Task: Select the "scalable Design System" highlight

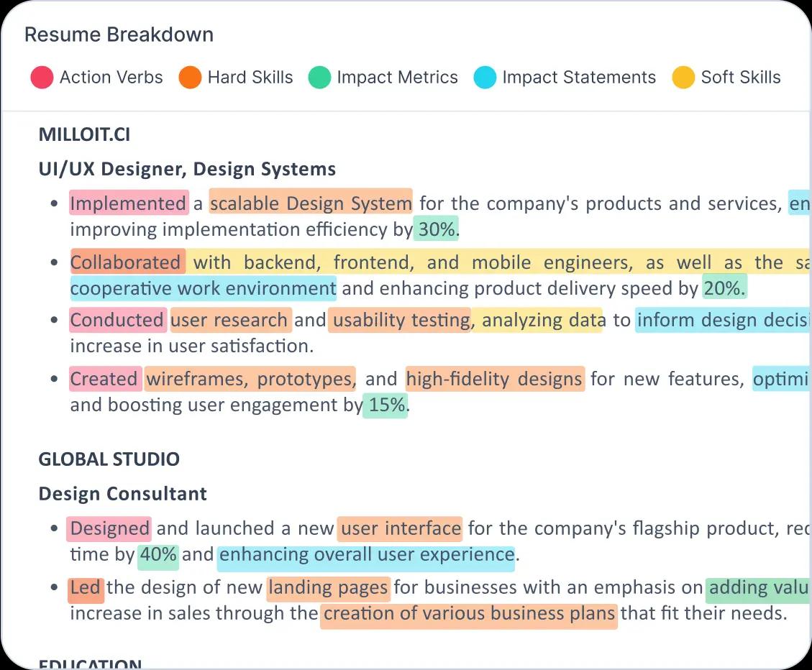Action: coord(311,203)
